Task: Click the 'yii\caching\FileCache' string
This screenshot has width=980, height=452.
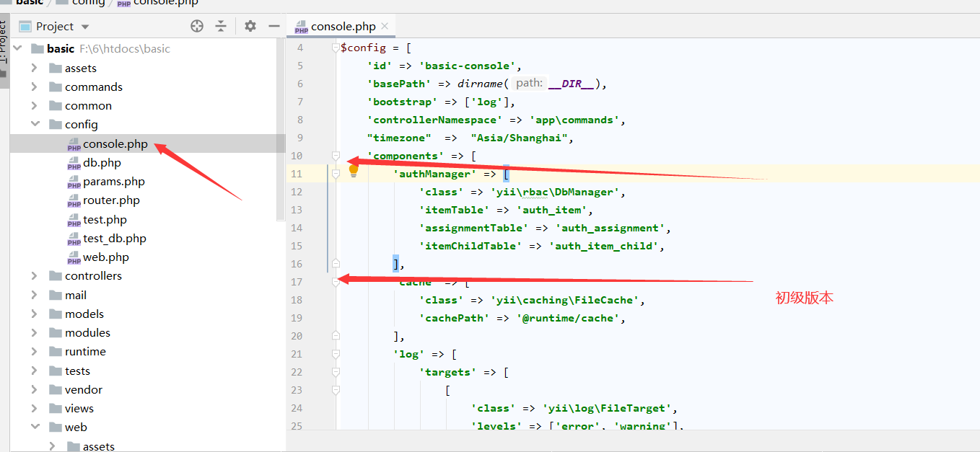Action: 565,300
